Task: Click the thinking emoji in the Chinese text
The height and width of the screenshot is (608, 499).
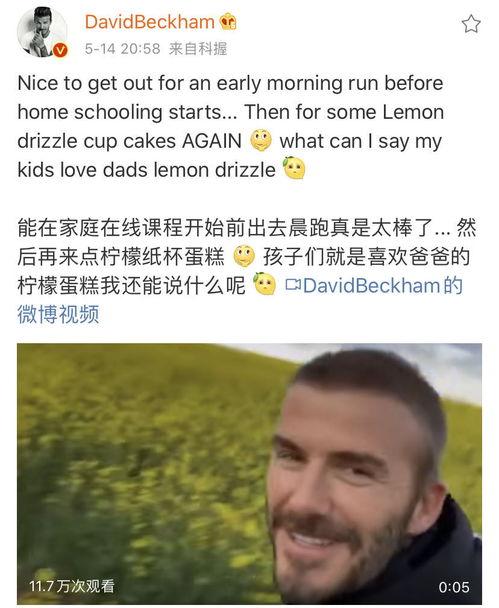Action: tap(244, 256)
